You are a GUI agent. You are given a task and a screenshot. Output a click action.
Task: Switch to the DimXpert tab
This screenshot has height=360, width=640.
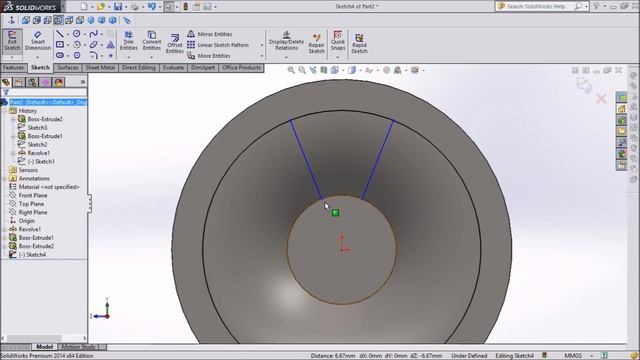(x=203, y=68)
